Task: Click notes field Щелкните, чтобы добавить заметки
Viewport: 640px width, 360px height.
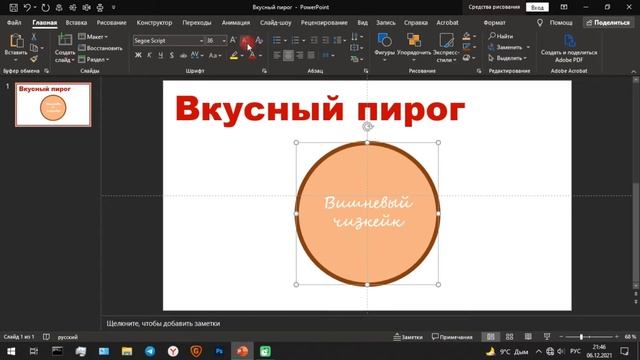Action: (x=163, y=323)
